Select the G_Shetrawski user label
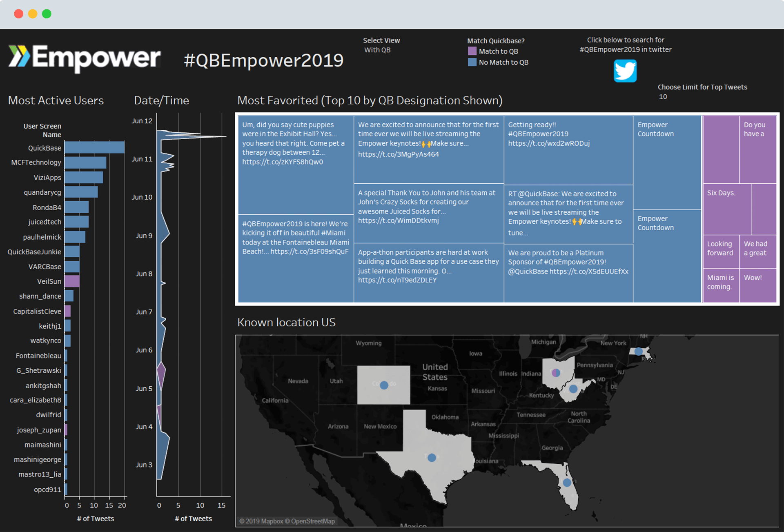 39,370
